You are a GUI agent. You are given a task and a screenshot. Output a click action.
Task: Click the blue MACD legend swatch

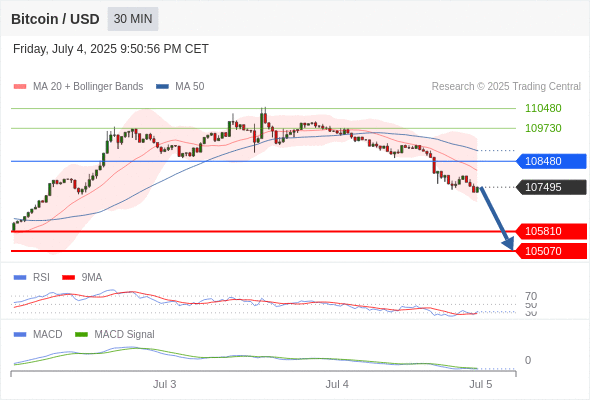tap(20, 335)
